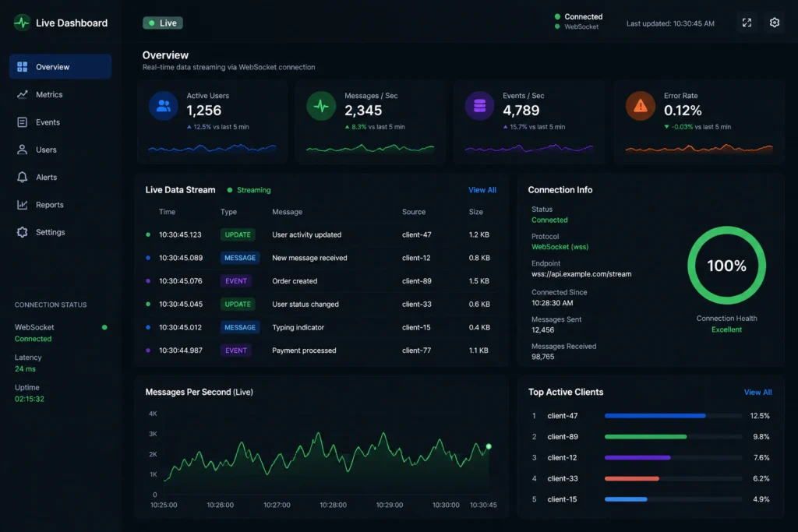Click the Events / Sec stack icon
Screen dimensions: 798x532
(x=479, y=106)
